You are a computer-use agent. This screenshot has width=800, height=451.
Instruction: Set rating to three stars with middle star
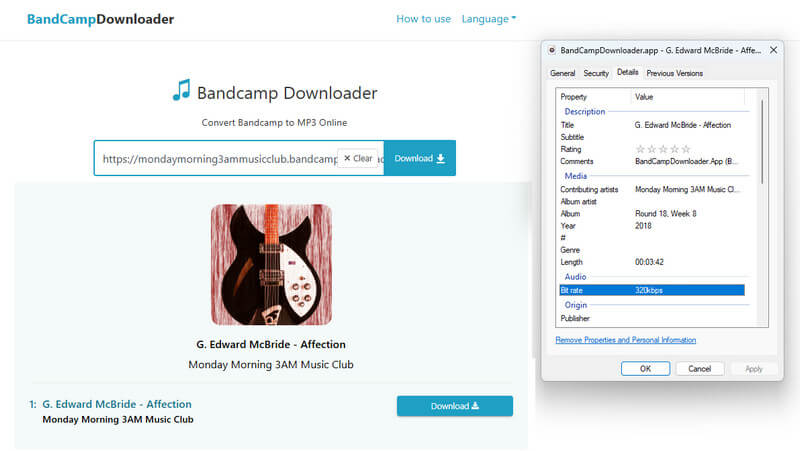pyautogui.click(x=663, y=149)
